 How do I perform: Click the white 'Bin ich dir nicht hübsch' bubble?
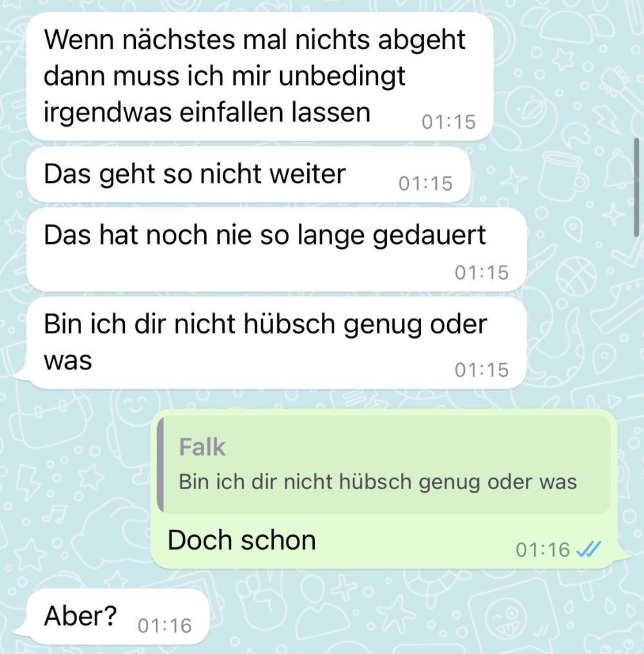pyautogui.click(x=276, y=343)
